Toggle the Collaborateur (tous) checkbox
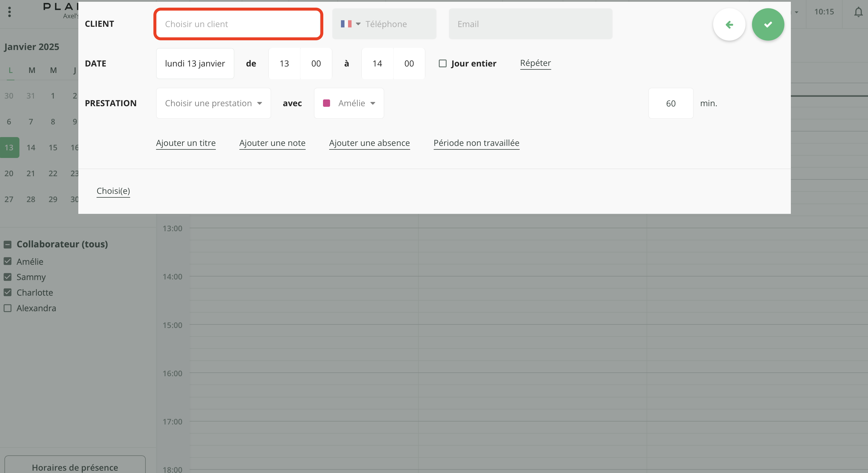868x473 pixels. click(8, 244)
